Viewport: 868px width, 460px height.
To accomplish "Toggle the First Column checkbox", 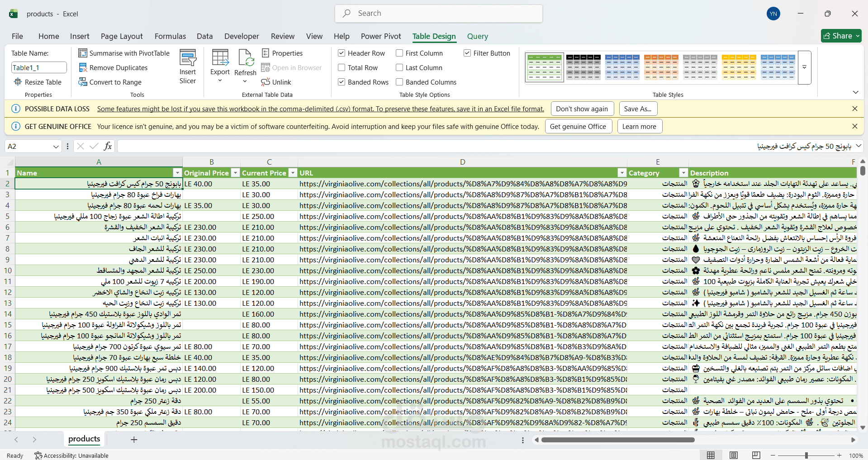I will [x=399, y=53].
